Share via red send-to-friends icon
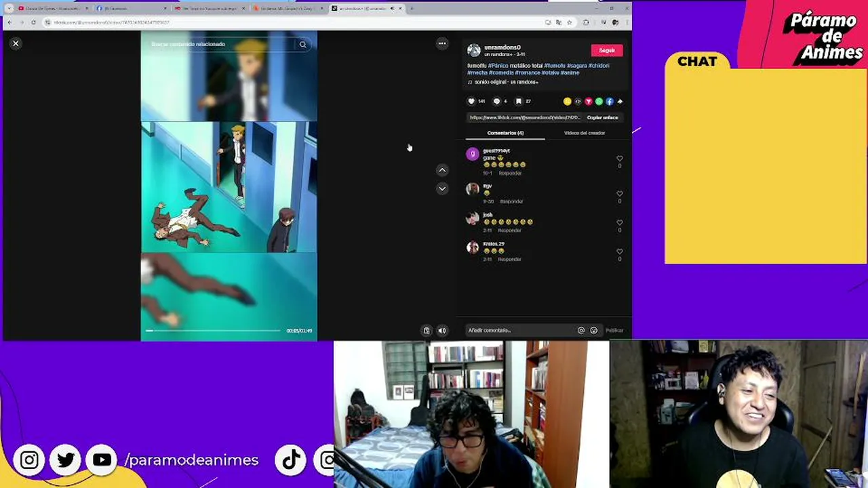 pyautogui.click(x=588, y=101)
